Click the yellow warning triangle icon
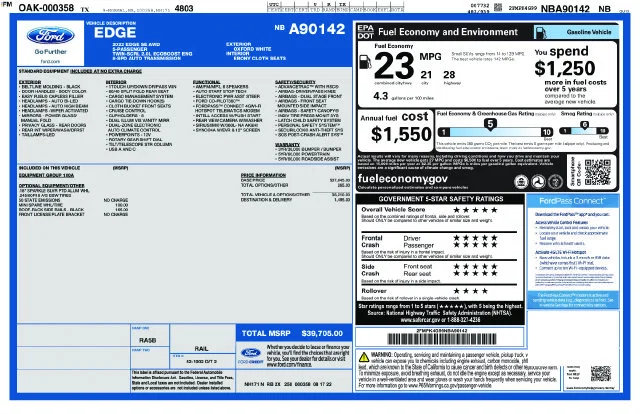 click(x=364, y=357)
